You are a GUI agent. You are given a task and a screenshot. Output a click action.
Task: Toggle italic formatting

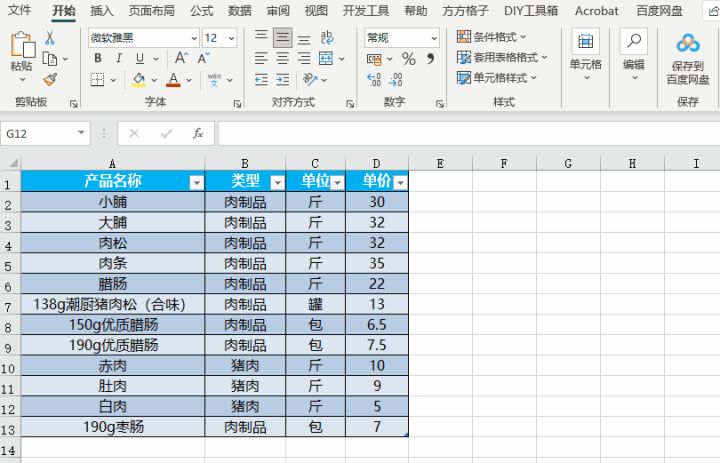click(117, 58)
